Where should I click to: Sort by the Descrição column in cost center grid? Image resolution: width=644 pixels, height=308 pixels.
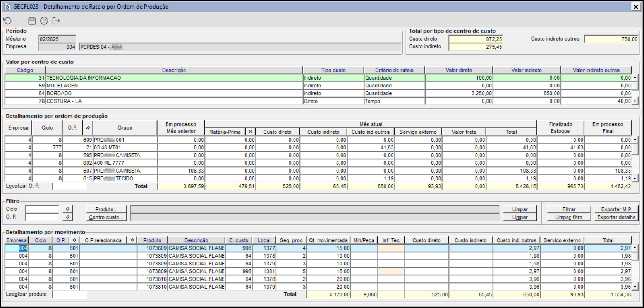pyautogui.click(x=174, y=70)
